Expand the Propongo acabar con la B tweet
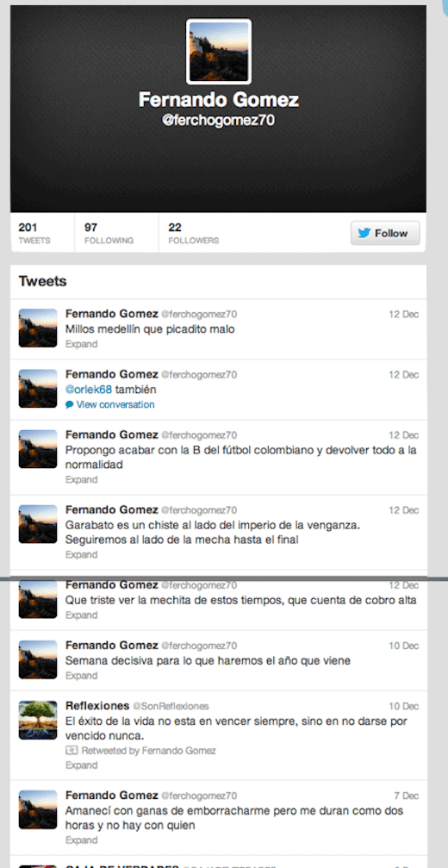This screenshot has height=868, width=448. (81, 479)
